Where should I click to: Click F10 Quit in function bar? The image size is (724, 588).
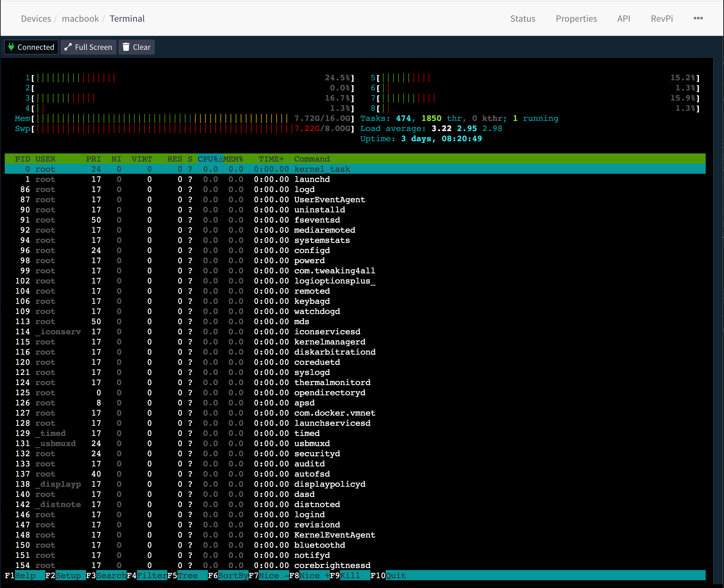pos(396,575)
